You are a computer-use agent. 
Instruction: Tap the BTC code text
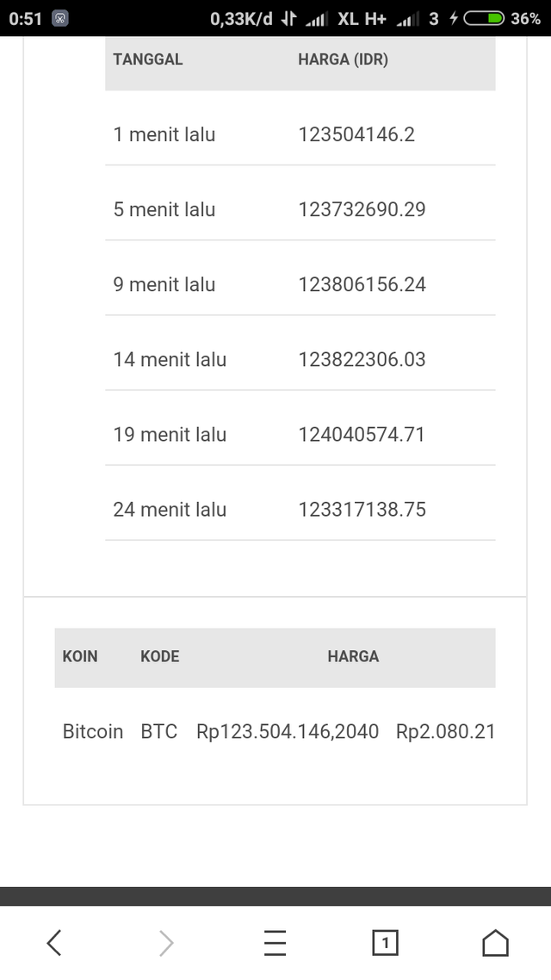point(158,731)
